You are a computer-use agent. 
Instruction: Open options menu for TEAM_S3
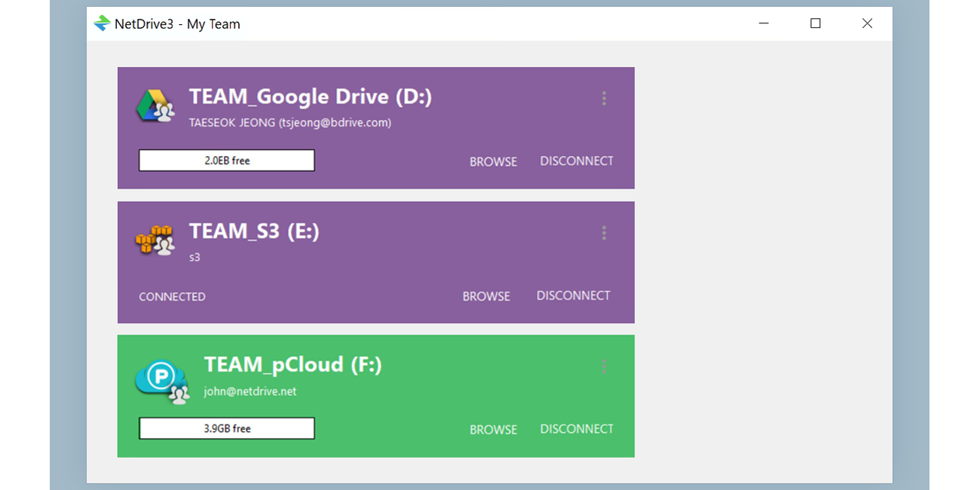click(x=604, y=233)
